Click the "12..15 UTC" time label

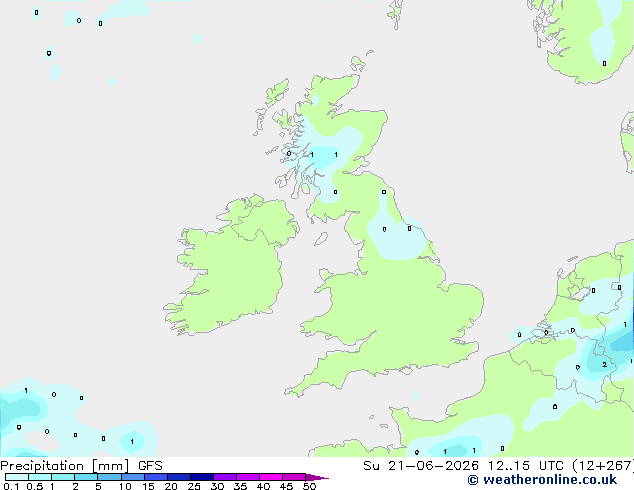point(525,466)
